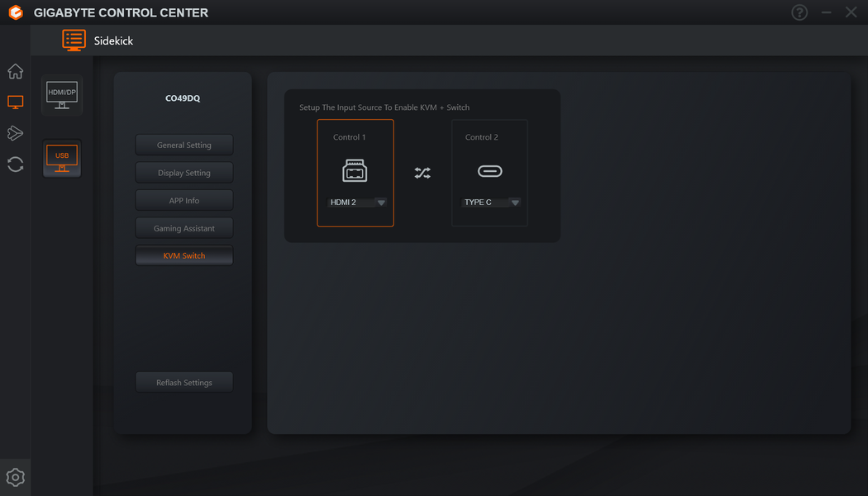
Task: Click the Sidekick title text
Action: coord(113,41)
